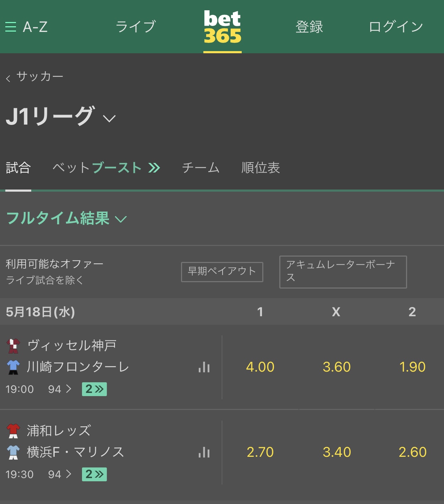
Task: Toggle the アキュムレーターボーナス offer filter
Action: [343, 272]
